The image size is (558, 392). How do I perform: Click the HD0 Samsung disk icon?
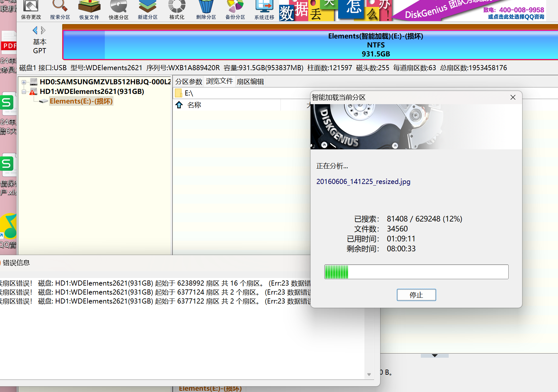click(x=34, y=82)
